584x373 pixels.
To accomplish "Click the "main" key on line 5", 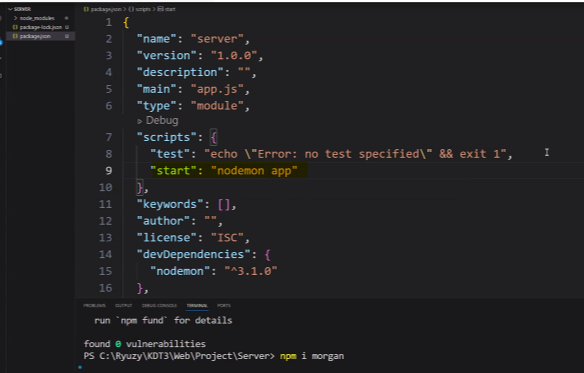I will click(x=156, y=89).
